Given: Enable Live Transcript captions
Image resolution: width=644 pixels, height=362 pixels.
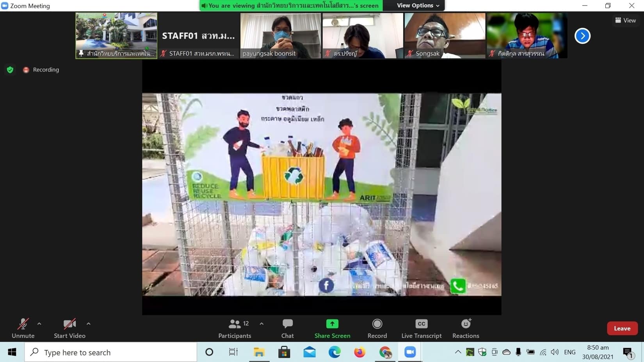Looking at the screenshot, I should [x=421, y=328].
